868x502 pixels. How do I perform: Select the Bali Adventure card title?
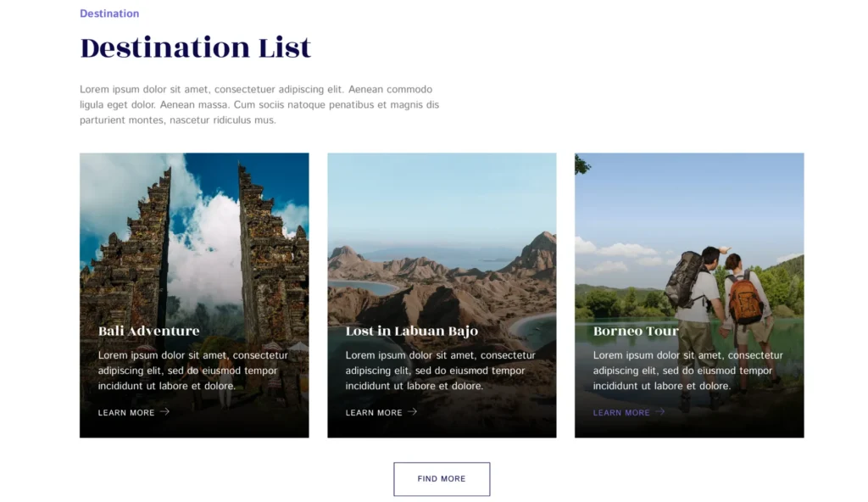(x=149, y=331)
